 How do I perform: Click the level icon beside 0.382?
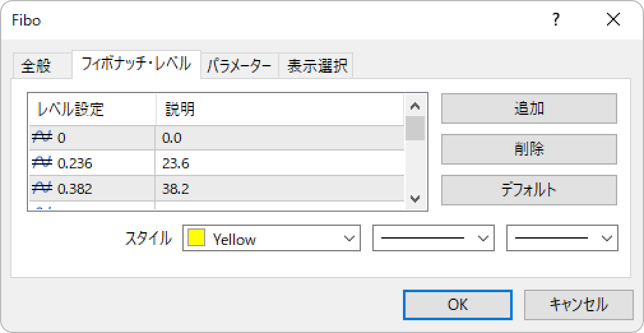42,189
